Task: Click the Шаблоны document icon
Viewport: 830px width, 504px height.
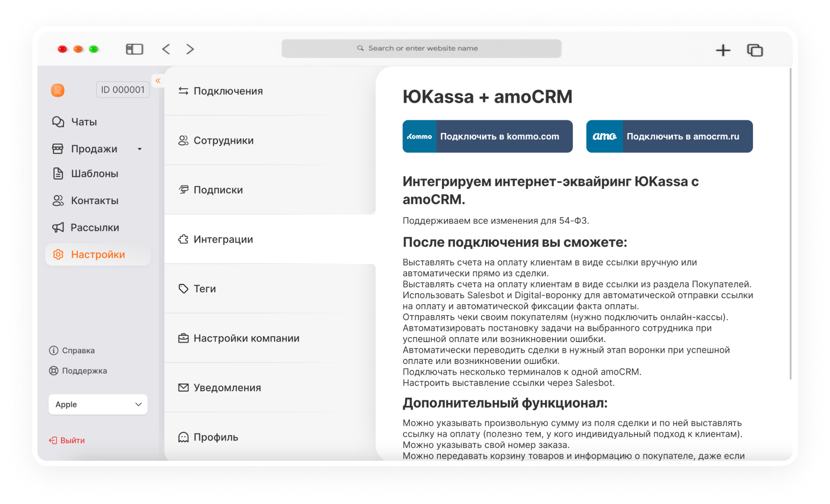Action: tap(58, 174)
